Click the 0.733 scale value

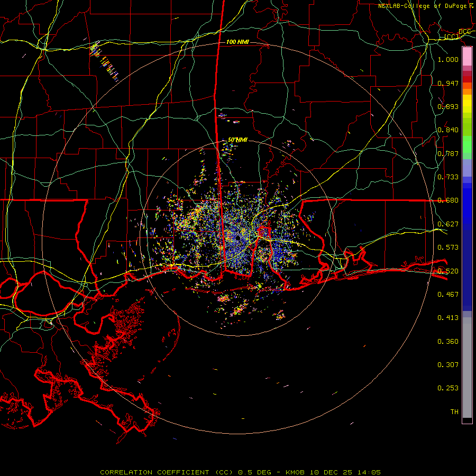[448, 177]
